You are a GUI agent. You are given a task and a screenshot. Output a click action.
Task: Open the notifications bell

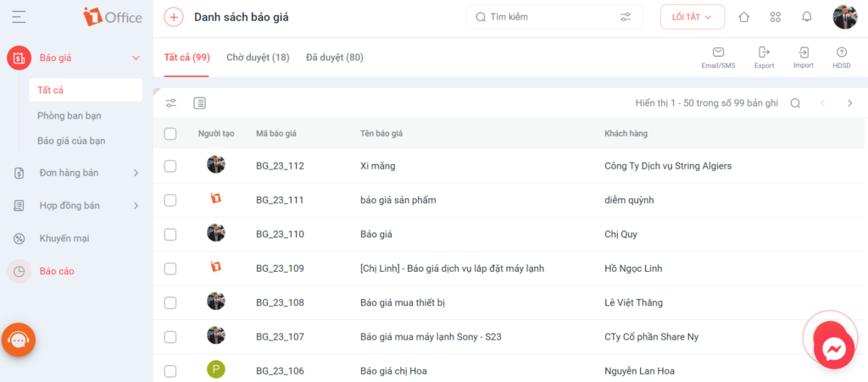807,17
